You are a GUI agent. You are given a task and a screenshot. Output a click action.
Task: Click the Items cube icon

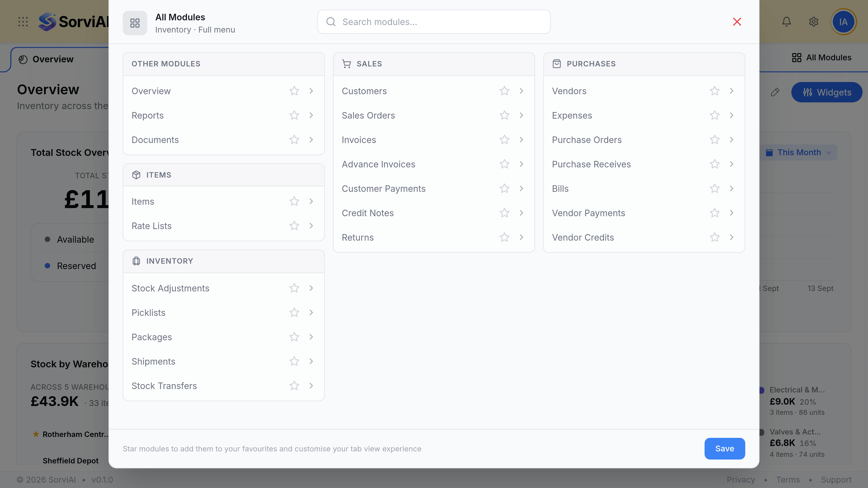click(x=136, y=175)
